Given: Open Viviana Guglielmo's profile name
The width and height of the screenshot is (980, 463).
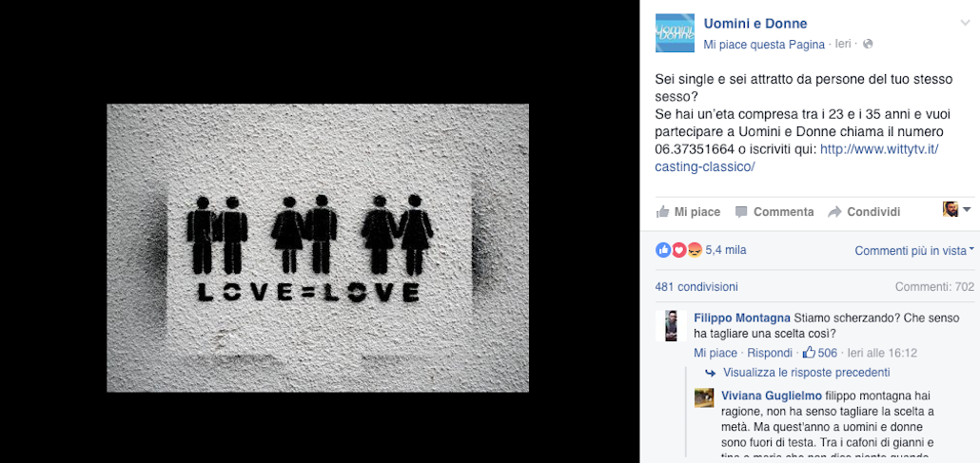Looking at the screenshot, I should 772,395.
